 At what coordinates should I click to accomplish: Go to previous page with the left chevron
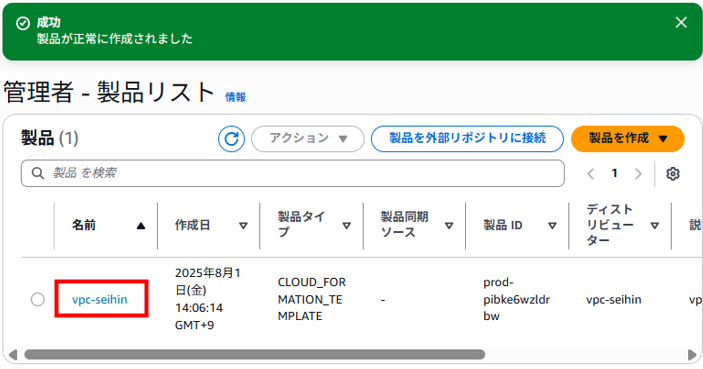591,174
